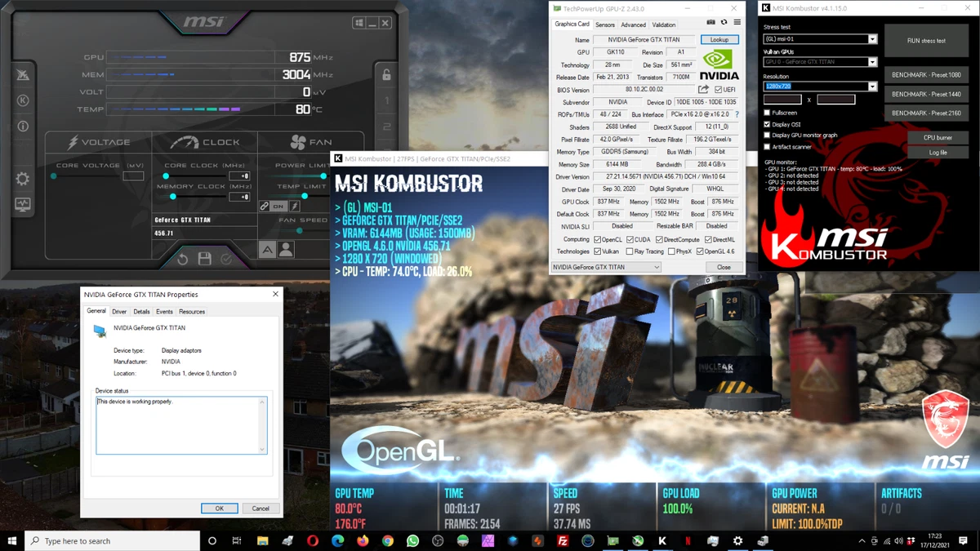The image size is (980, 551).
Task: Open Chrome from the taskbar
Action: tap(388, 540)
